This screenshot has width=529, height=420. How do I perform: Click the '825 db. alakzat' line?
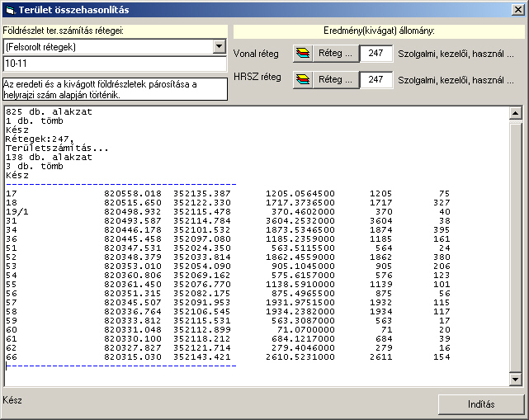click(49, 111)
